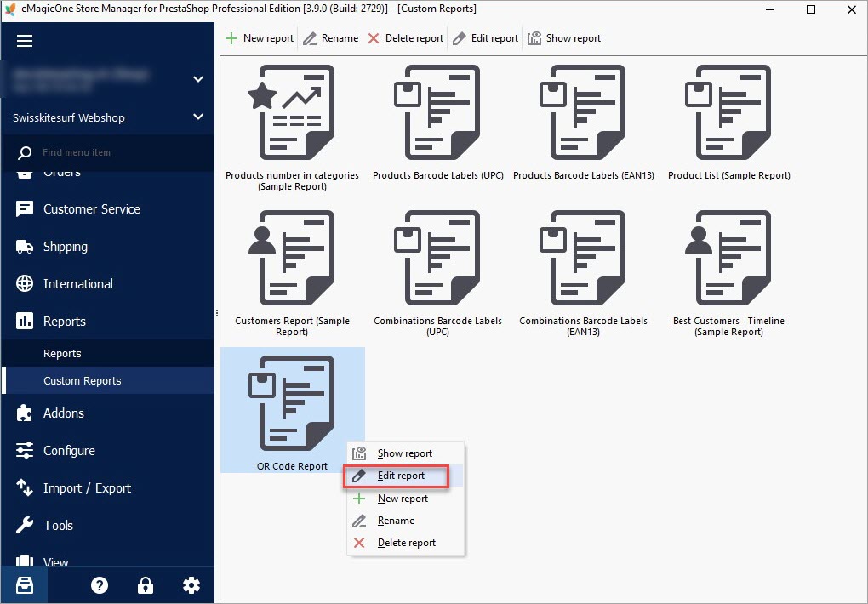
Task: Open Configure menu label
Action: [69, 451]
